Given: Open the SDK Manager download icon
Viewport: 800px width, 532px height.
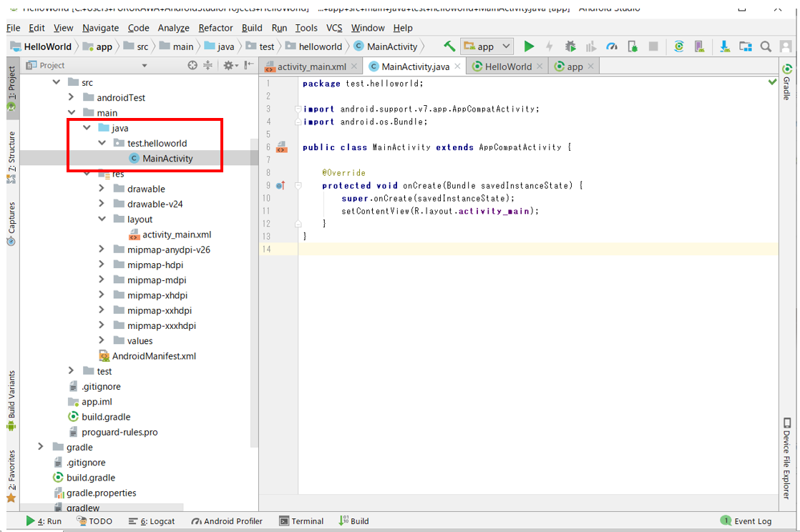Looking at the screenshot, I should pos(724,46).
